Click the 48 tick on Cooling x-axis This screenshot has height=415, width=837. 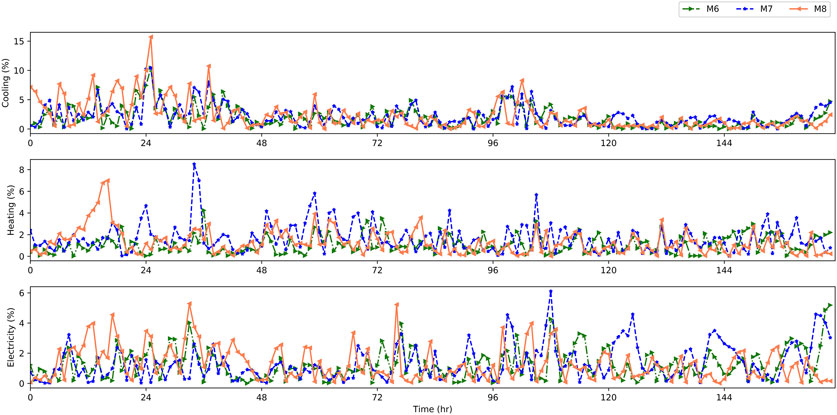coord(262,143)
